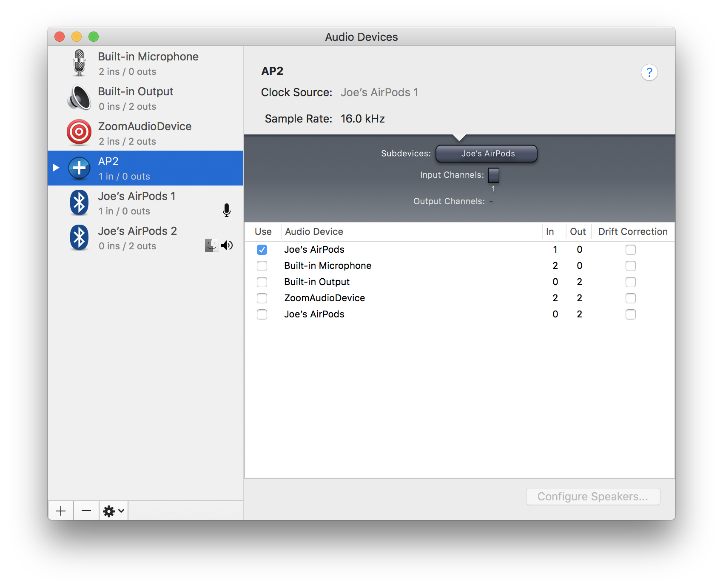Select the ZoomAudioDevice target icon
The width and height of the screenshot is (723, 588).
coord(79,132)
